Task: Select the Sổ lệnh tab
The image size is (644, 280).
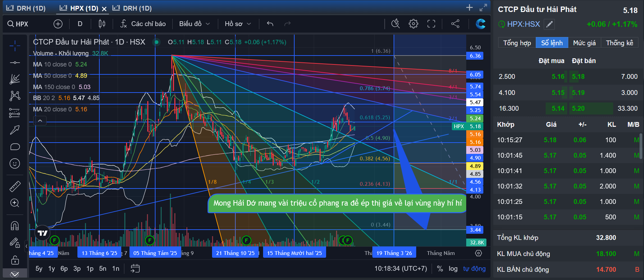Action: click(x=552, y=43)
